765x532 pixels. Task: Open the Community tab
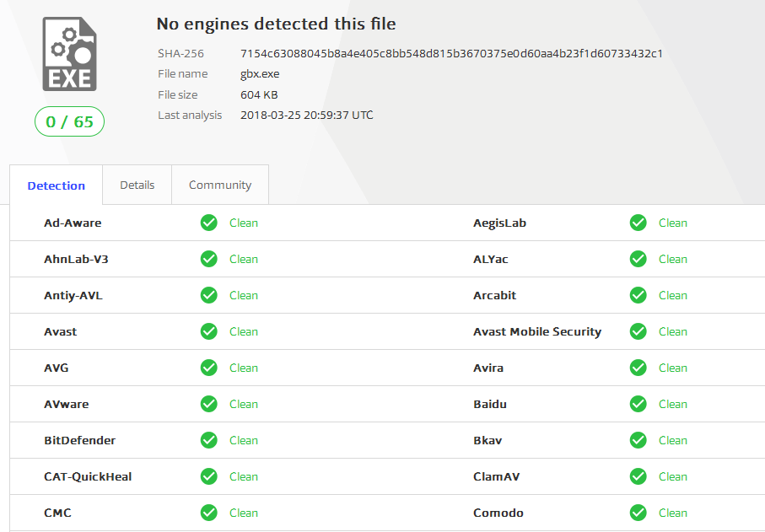pos(220,185)
